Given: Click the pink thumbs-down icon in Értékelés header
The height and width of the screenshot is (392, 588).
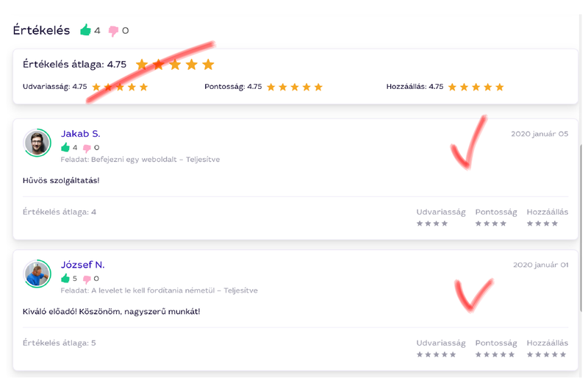Looking at the screenshot, I should (113, 31).
